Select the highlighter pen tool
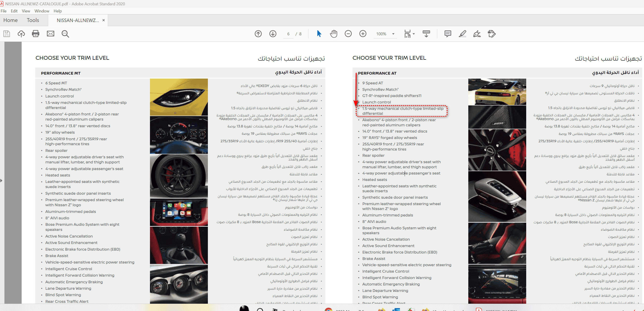The height and width of the screenshot is (311, 644). click(x=463, y=34)
